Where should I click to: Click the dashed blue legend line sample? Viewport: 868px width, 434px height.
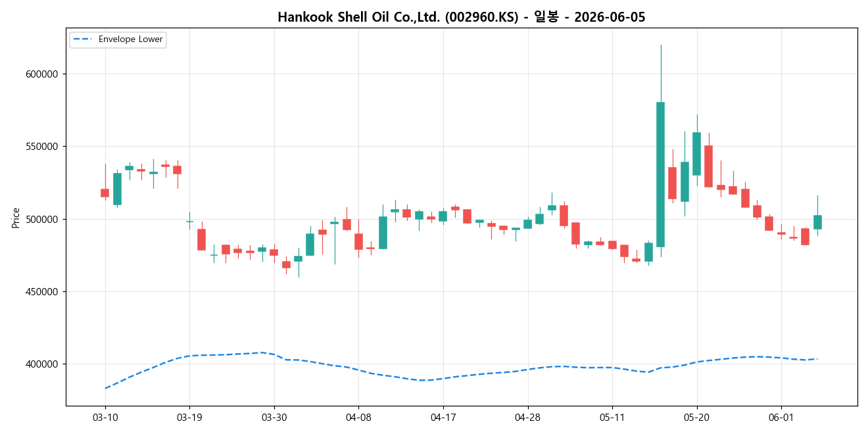pos(84,39)
